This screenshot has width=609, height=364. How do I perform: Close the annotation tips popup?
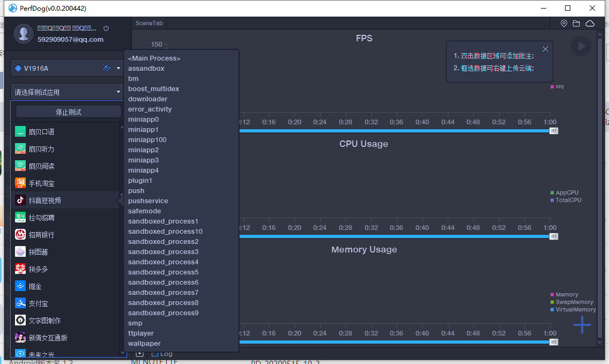point(545,49)
